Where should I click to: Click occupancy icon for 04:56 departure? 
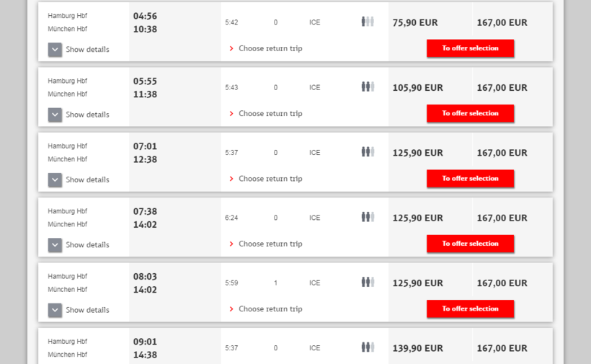coord(368,22)
